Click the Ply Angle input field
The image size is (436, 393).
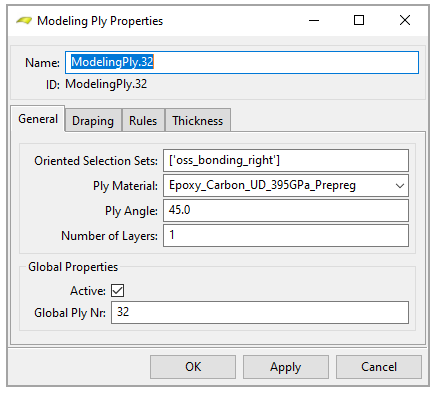286,210
